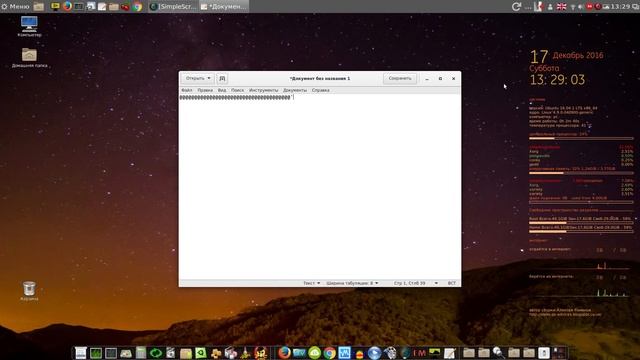Open the colored cubes icon in dock
Screen dimensions: 640x360
(x=231, y=353)
